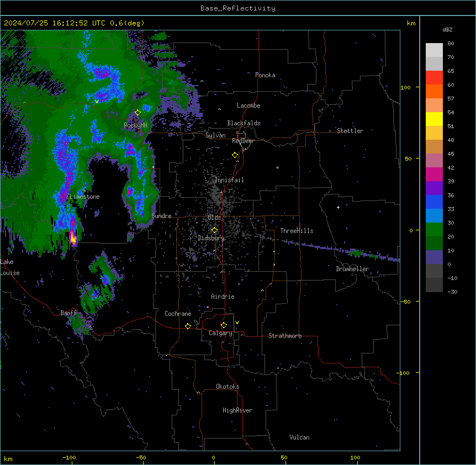Click the yellow diamond marker below Cochrane
This screenshot has height=465, width=476.
point(188,326)
